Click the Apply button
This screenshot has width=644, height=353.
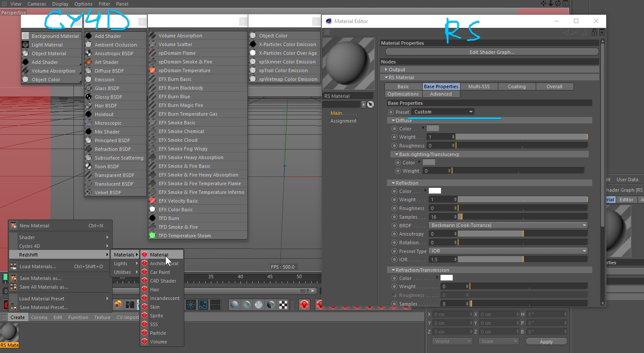coord(546,342)
